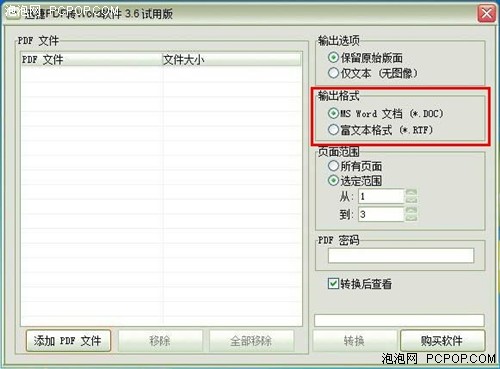This screenshot has width=500, height=369.
Task: Click the PDF 密码 input field
Action: (x=401, y=256)
